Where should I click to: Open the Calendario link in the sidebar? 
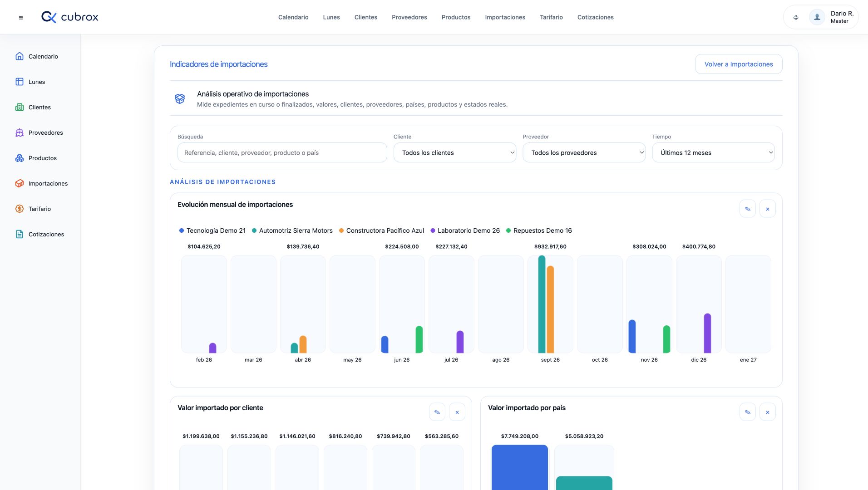(43, 56)
